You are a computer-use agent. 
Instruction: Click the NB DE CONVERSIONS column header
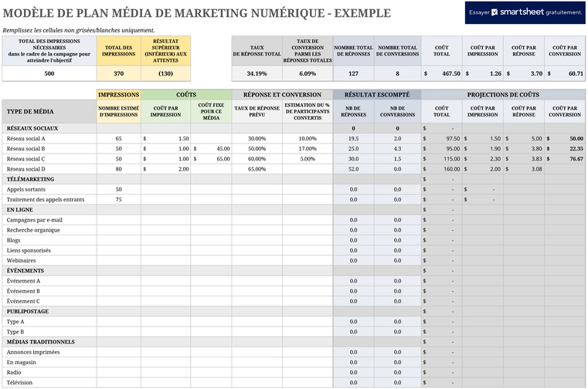(397, 111)
